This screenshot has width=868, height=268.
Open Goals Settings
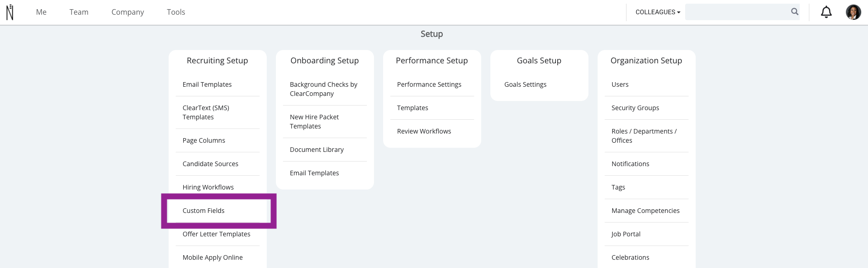(x=525, y=84)
